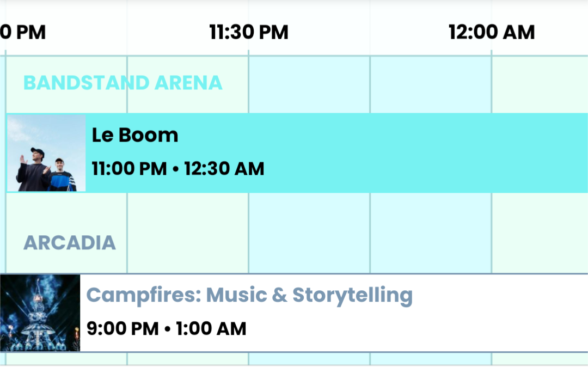Click the 12:00 AM time marker
Viewport: 588px width, 367px height.
[x=492, y=32]
